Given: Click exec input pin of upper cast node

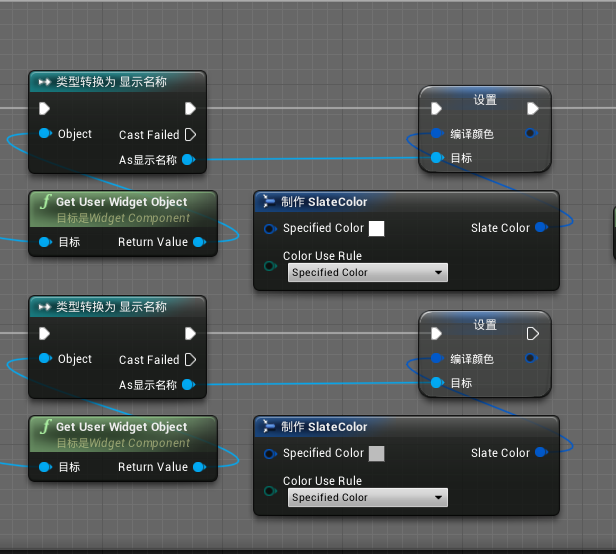Looking at the screenshot, I should [44, 108].
